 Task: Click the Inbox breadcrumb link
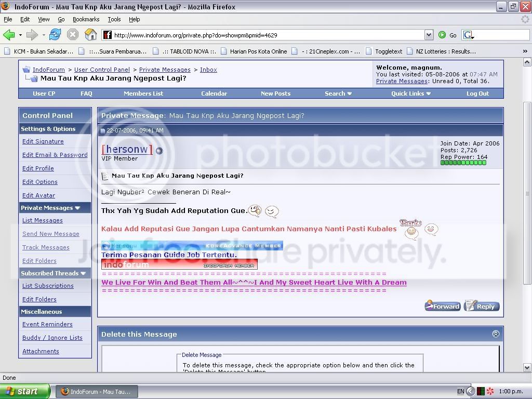(208, 70)
